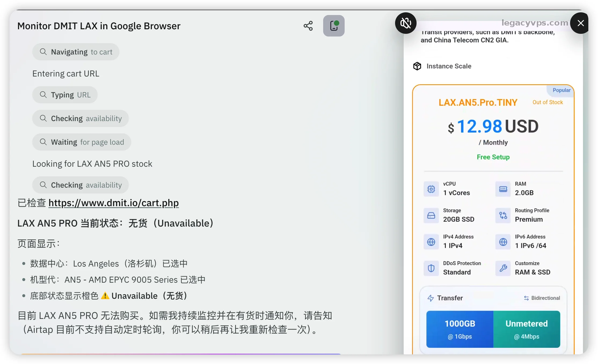Viewport: 598px width, 364px height.
Task: Expand the first Checking availability step
Action: pyautogui.click(x=81, y=118)
